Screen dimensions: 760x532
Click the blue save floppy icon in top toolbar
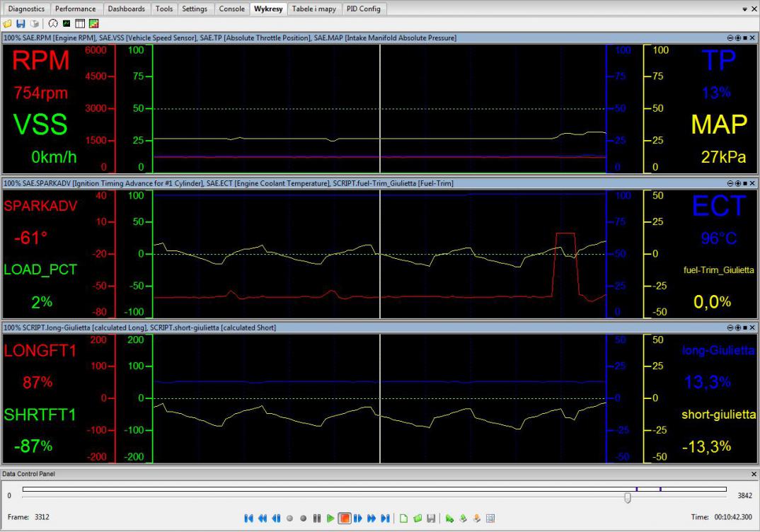point(21,23)
